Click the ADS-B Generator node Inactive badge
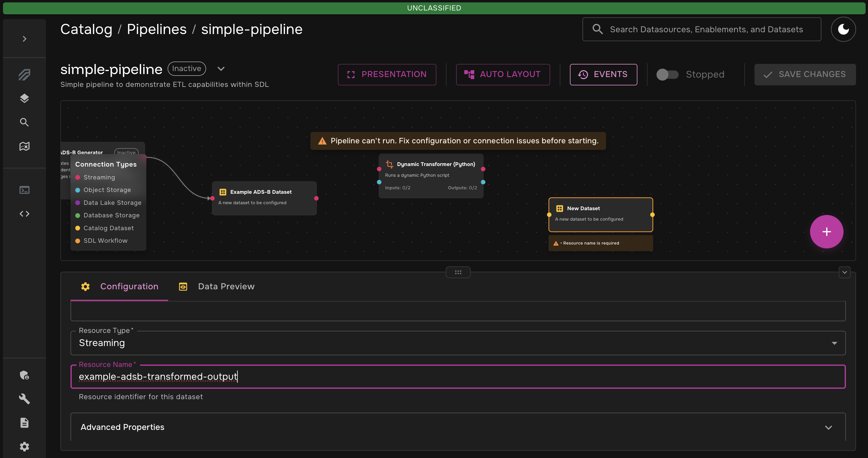This screenshot has height=458, width=868. [126, 152]
